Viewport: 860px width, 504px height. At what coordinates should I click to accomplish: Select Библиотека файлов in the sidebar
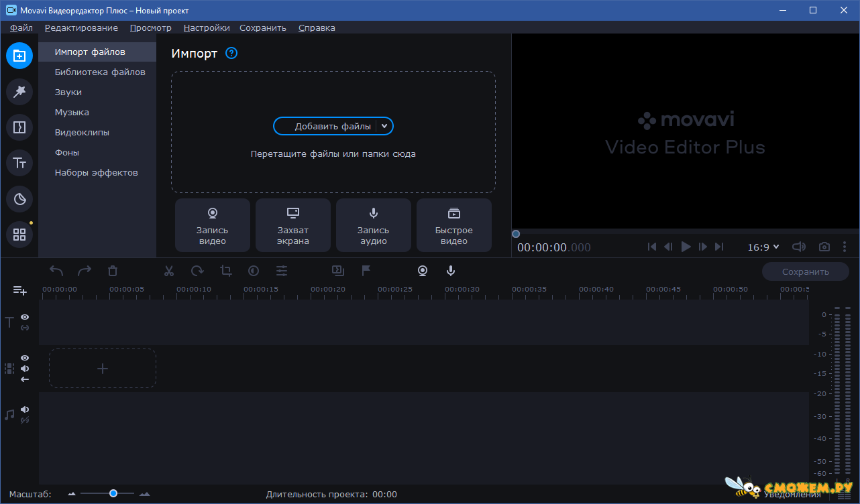point(100,72)
